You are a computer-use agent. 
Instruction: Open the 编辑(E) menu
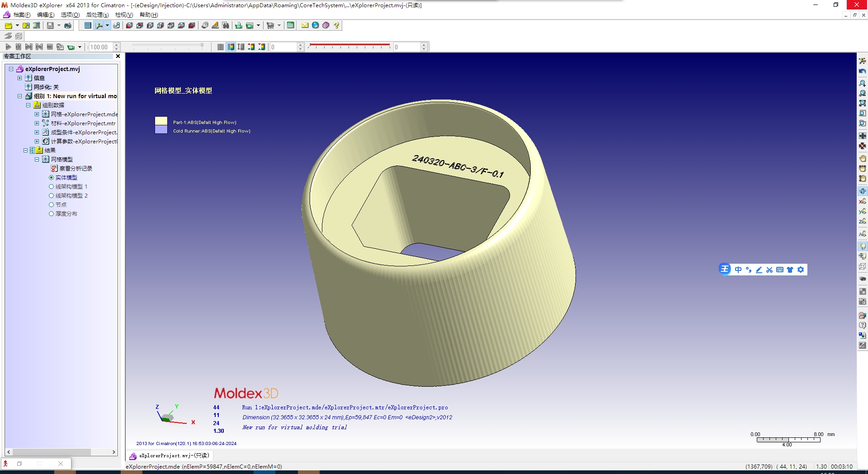(46, 15)
